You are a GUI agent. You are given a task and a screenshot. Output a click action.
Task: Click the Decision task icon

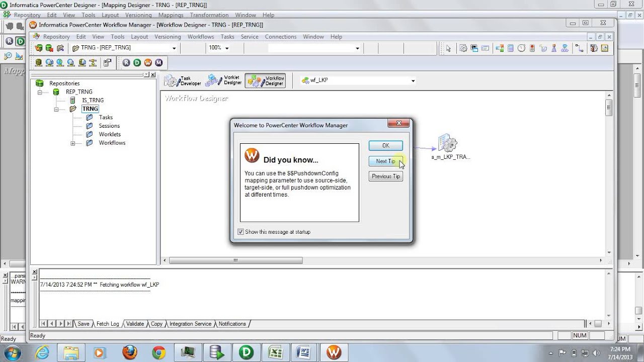(x=500, y=48)
